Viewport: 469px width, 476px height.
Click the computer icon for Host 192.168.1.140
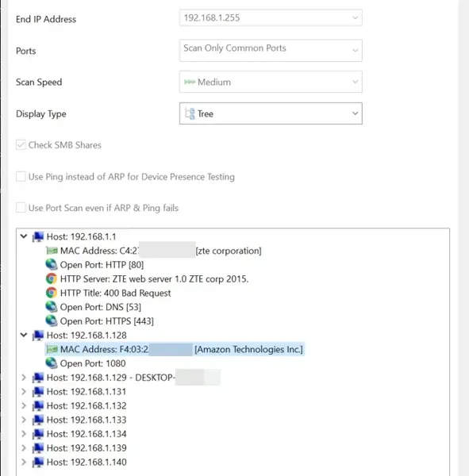(38, 462)
